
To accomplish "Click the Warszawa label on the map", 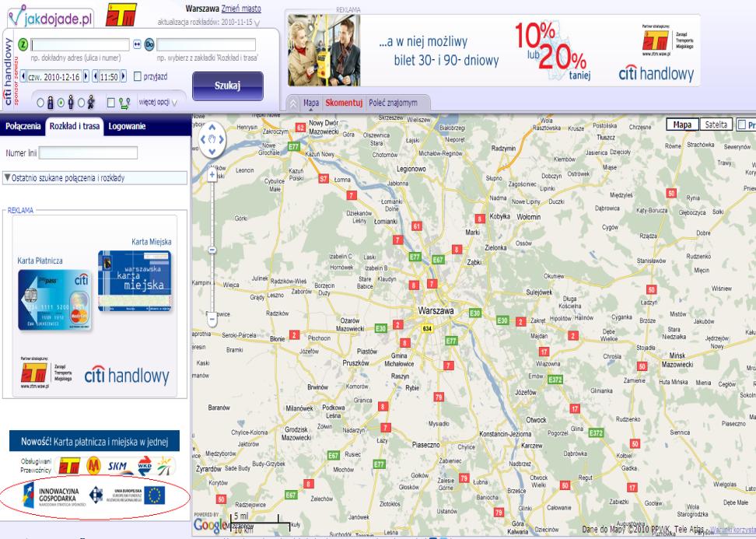I will (436, 311).
